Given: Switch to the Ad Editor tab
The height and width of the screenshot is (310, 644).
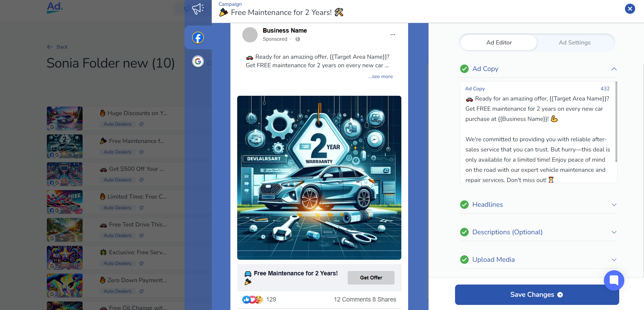Looking at the screenshot, I should [x=499, y=42].
